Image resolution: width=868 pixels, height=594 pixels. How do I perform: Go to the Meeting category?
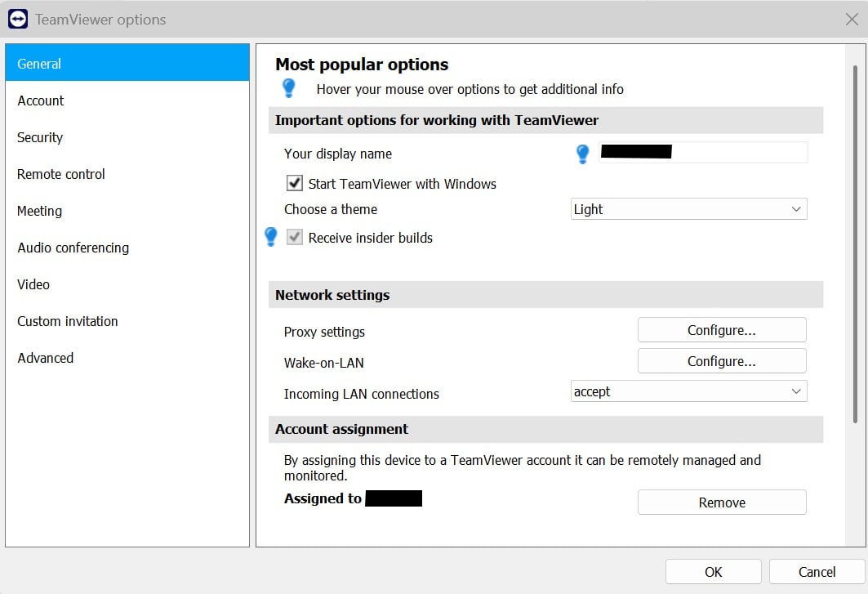pos(127,211)
